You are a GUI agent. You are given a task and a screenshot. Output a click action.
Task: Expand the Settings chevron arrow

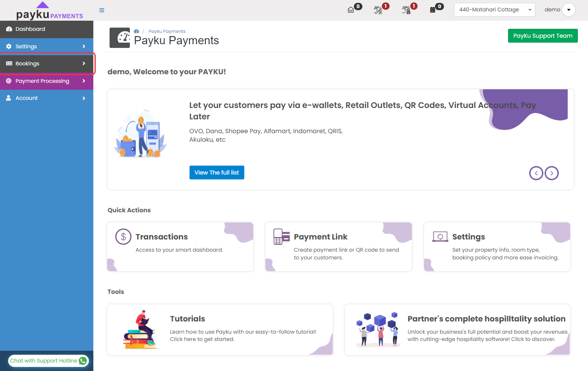click(84, 46)
